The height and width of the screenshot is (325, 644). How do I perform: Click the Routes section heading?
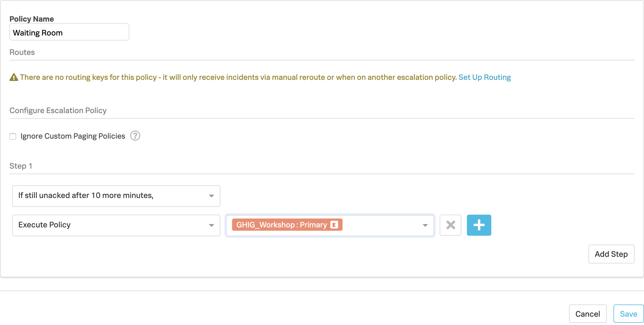pos(22,52)
